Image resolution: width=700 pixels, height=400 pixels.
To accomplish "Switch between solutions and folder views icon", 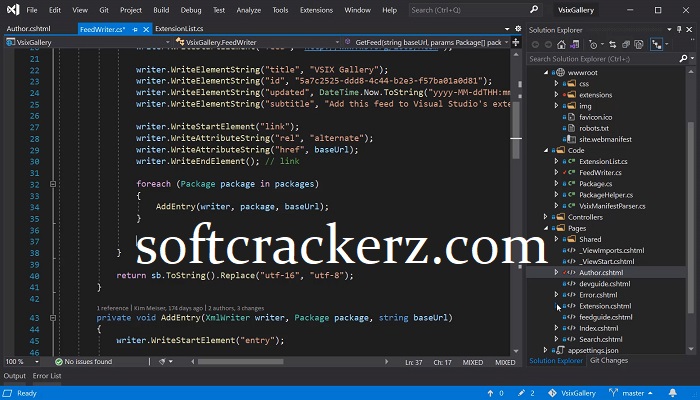I will (574, 44).
